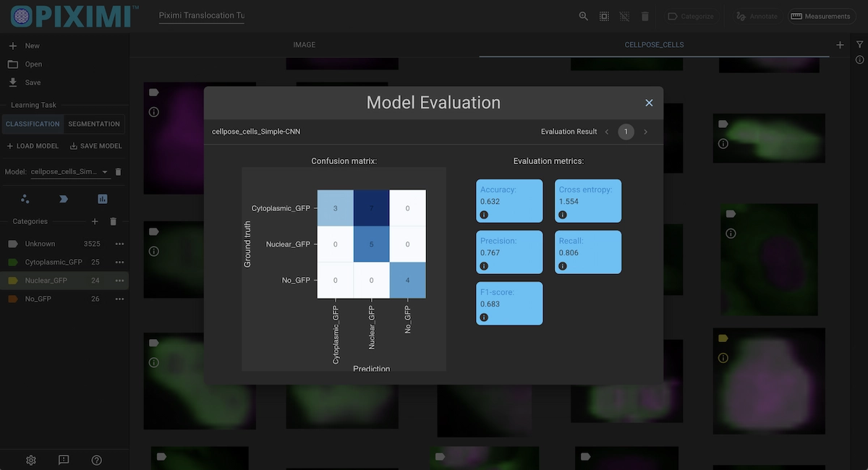Click the Load Model button
Viewport: 868px width, 470px height.
[33, 146]
